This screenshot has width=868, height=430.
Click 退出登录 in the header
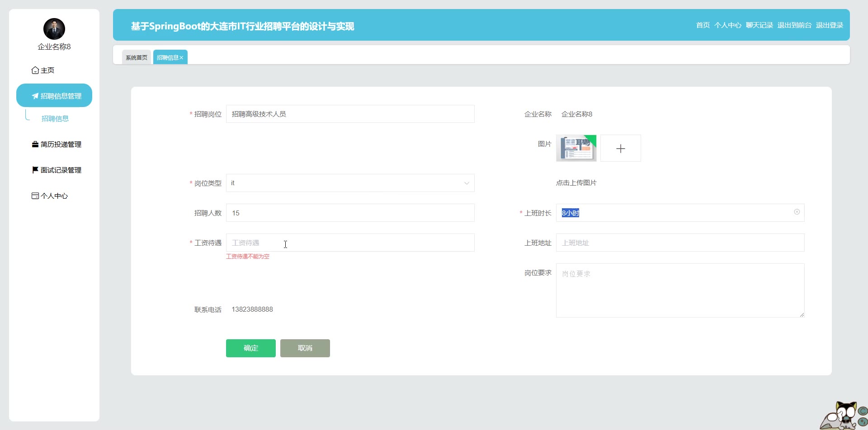tap(830, 25)
